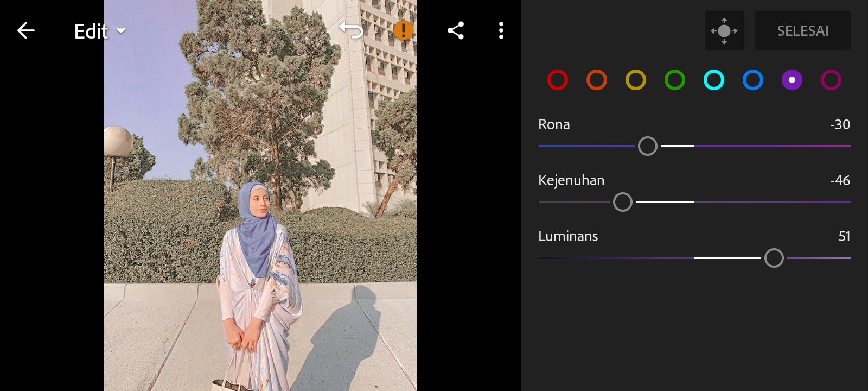
Task: Open the Edit mode dropdown
Action: [100, 31]
